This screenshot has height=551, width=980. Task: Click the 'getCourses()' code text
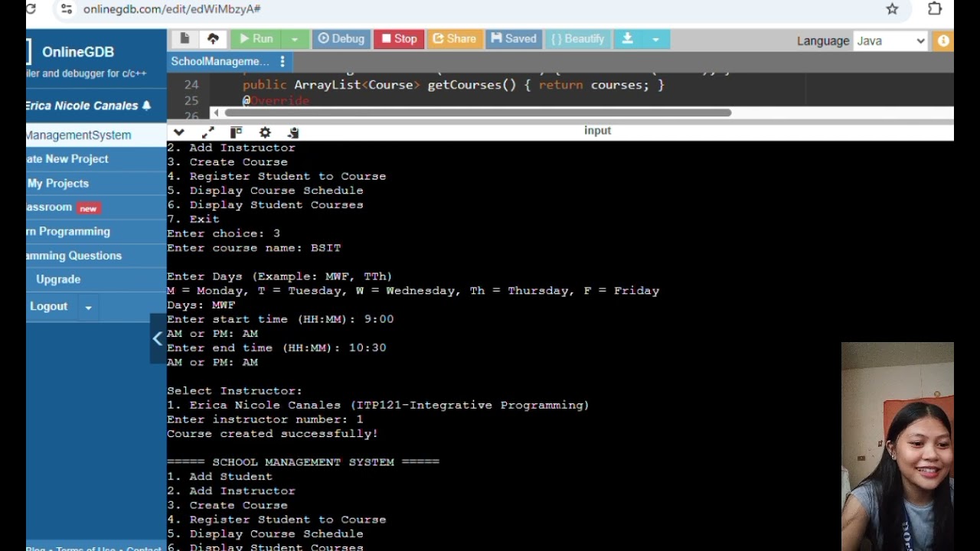(x=472, y=85)
